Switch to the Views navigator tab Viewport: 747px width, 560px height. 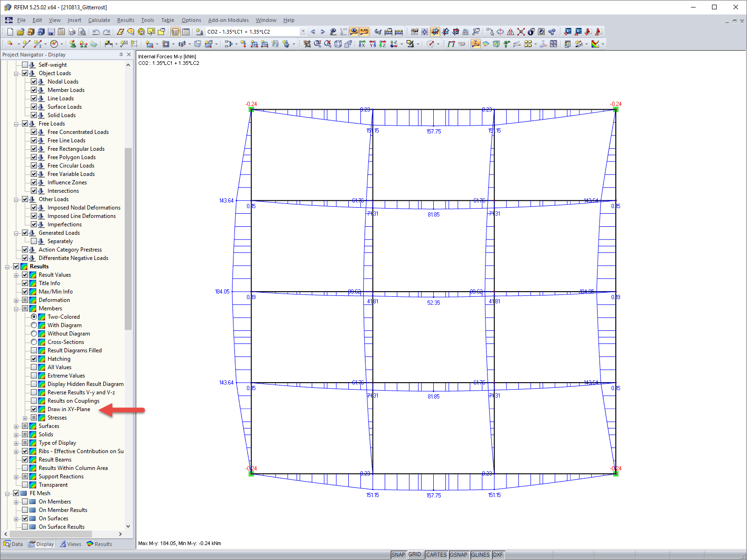point(70,544)
